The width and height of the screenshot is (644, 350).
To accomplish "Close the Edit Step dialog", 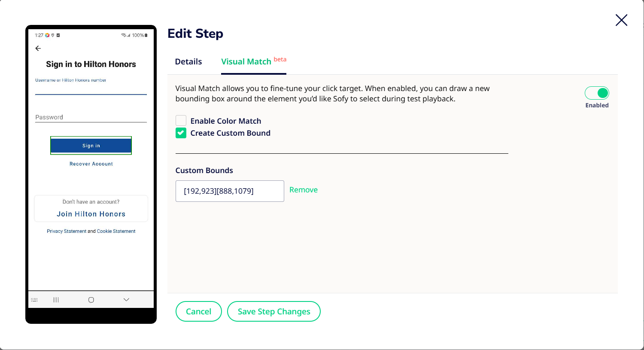I will click(621, 20).
